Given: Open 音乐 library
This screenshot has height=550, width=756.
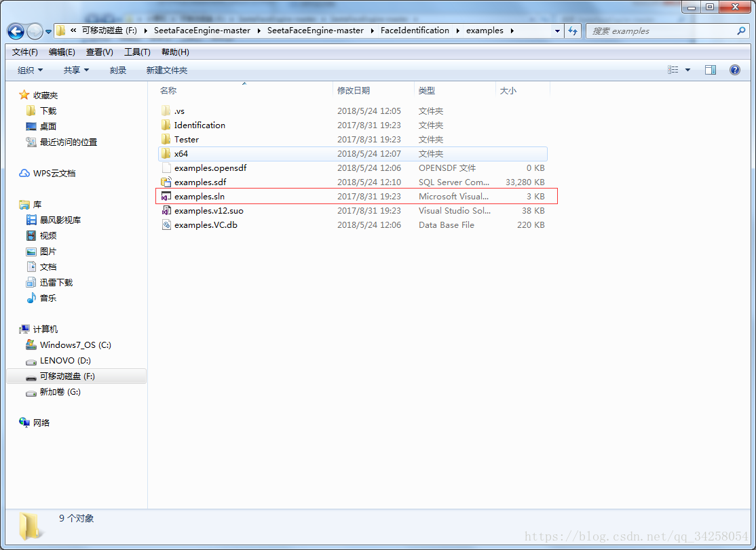Looking at the screenshot, I should [x=48, y=298].
